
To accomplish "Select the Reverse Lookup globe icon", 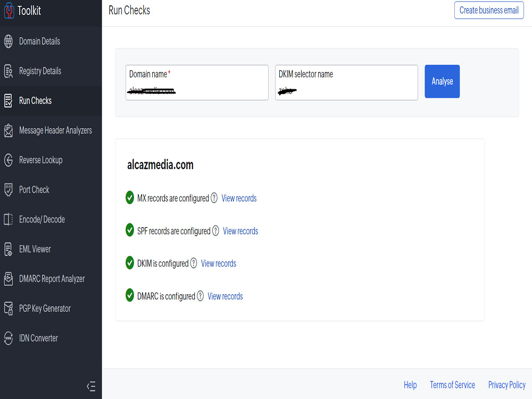I will pos(9,159).
